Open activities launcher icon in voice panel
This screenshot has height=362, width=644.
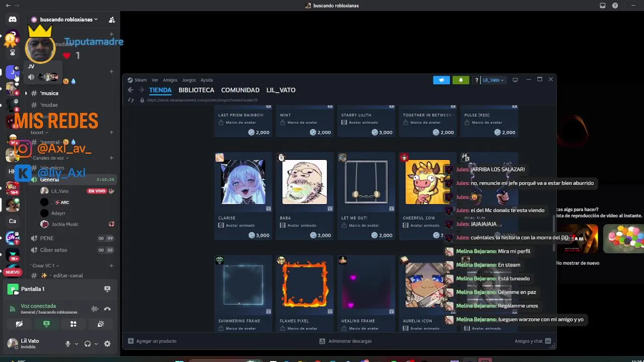point(73,324)
